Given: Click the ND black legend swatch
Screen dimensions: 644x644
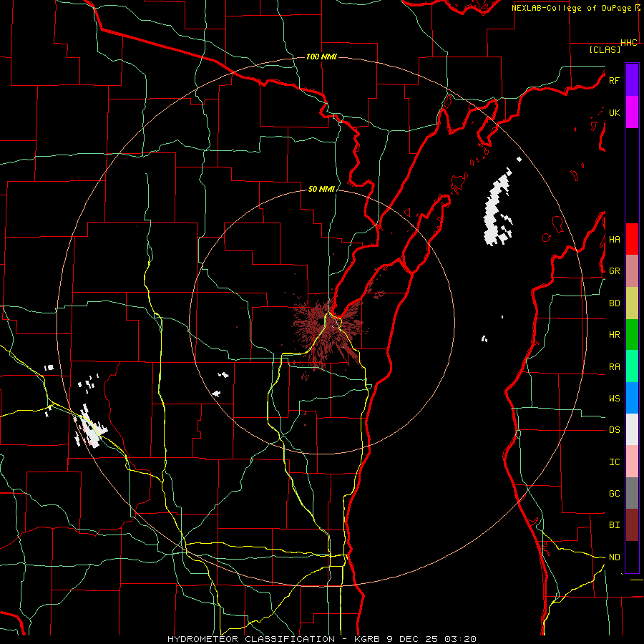Looking at the screenshot, I should coord(632,557).
